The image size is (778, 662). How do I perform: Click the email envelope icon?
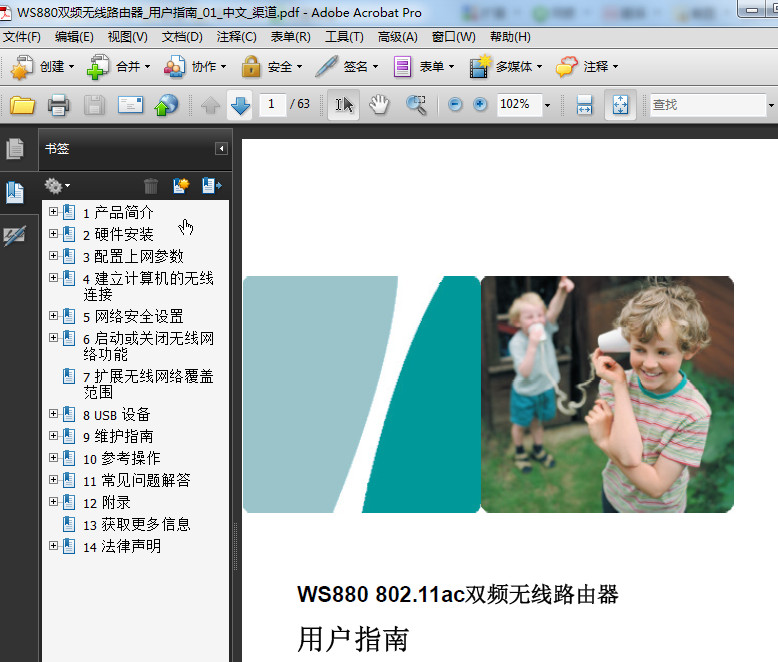coord(130,105)
